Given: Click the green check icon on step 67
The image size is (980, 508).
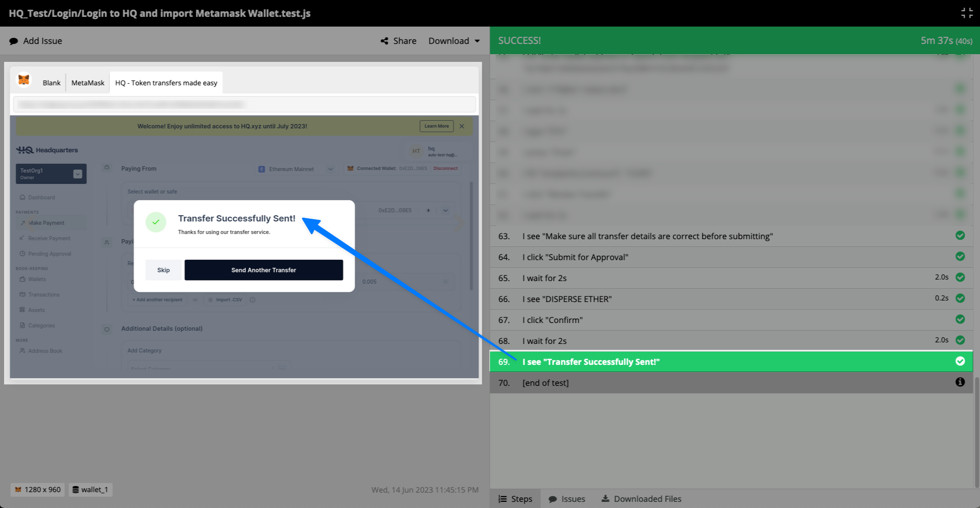Looking at the screenshot, I should 960,319.
